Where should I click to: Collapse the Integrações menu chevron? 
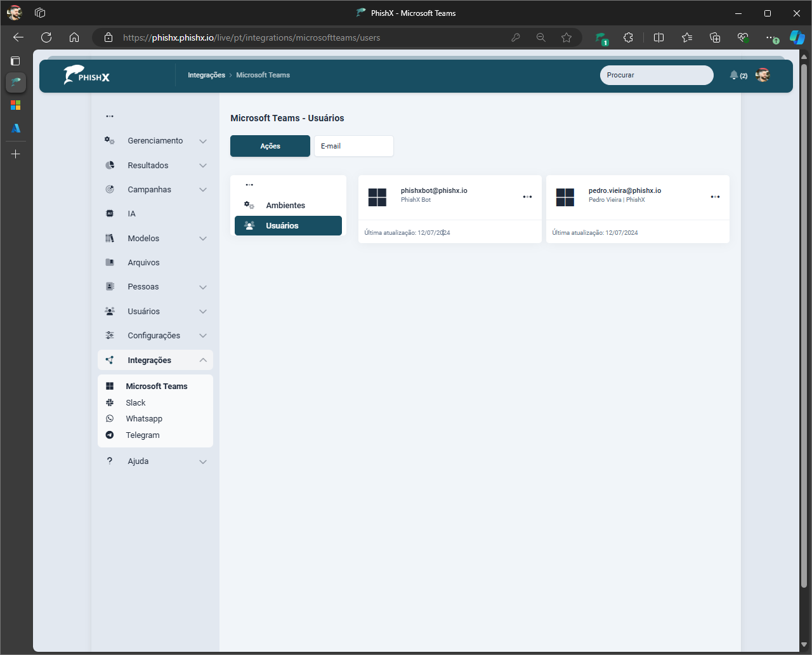203,360
